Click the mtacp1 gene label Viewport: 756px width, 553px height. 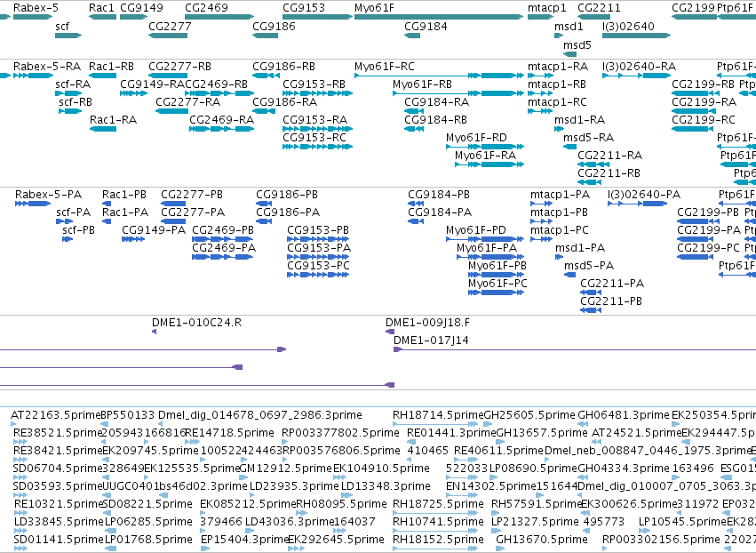pyautogui.click(x=546, y=8)
